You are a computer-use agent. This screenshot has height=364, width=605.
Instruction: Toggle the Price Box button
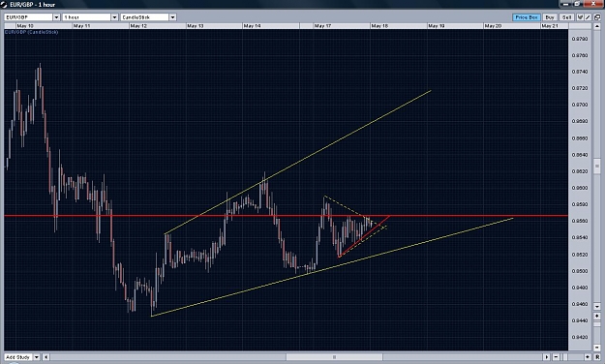(527, 17)
